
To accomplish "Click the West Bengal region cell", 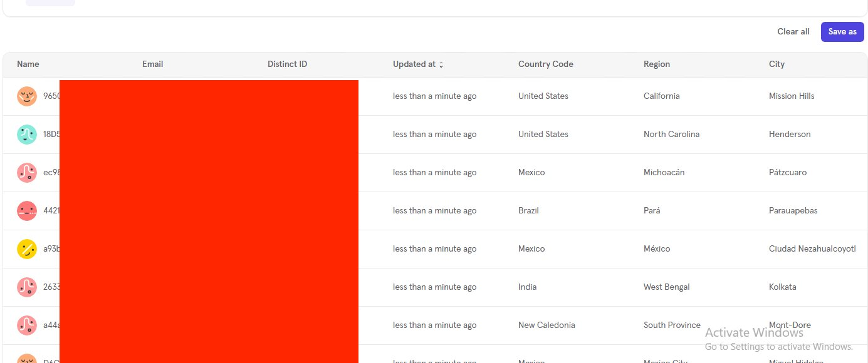I will (x=666, y=287).
